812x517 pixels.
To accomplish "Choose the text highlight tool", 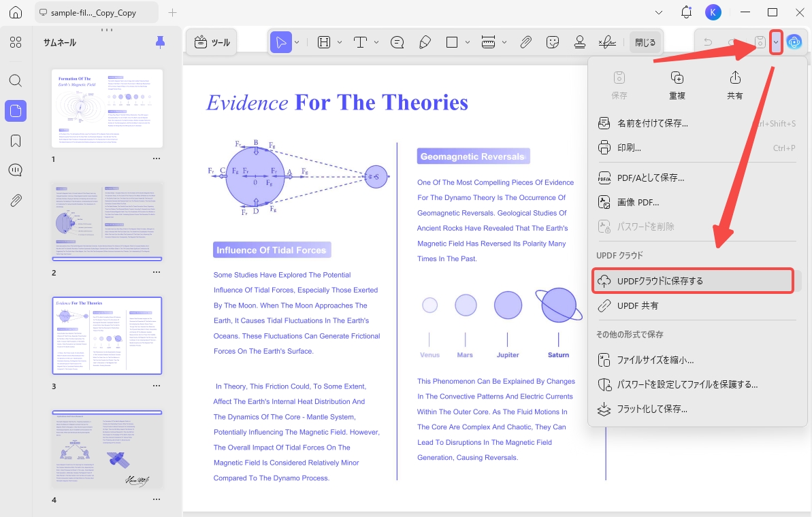I will pos(324,42).
